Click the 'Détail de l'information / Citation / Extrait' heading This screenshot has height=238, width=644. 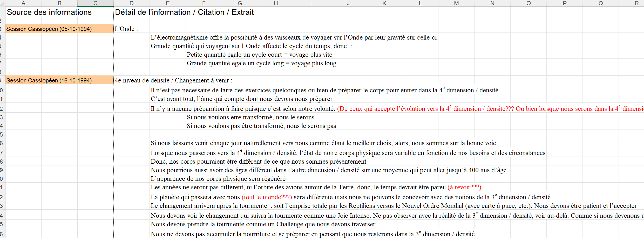click(184, 12)
